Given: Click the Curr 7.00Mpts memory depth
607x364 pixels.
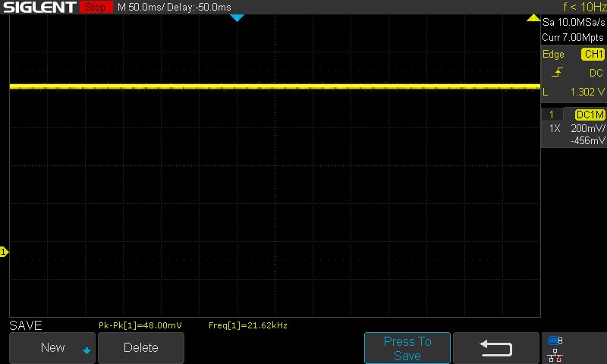Looking at the screenshot, I should pyautogui.click(x=573, y=37).
